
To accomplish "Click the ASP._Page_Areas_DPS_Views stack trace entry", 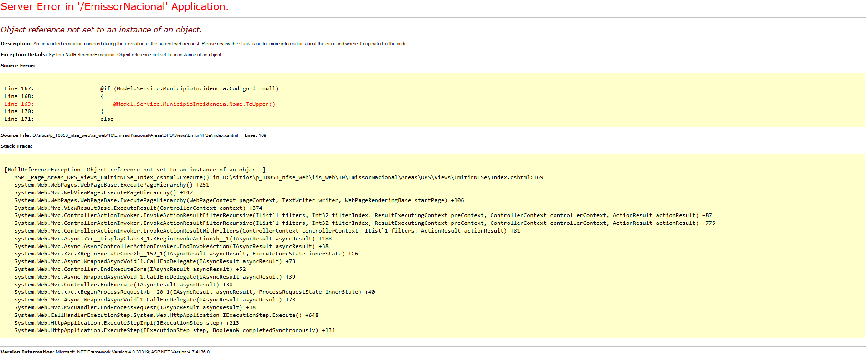I will (278, 177).
